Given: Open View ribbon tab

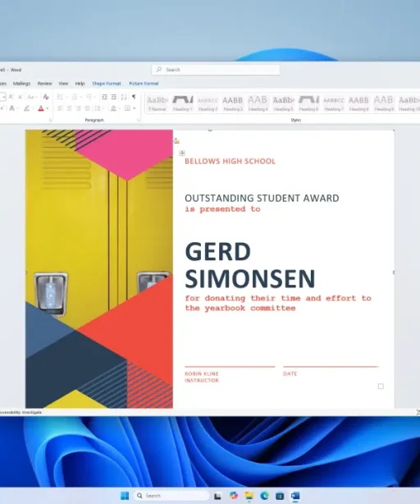Looking at the screenshot, I should click(x=63, y=84).
